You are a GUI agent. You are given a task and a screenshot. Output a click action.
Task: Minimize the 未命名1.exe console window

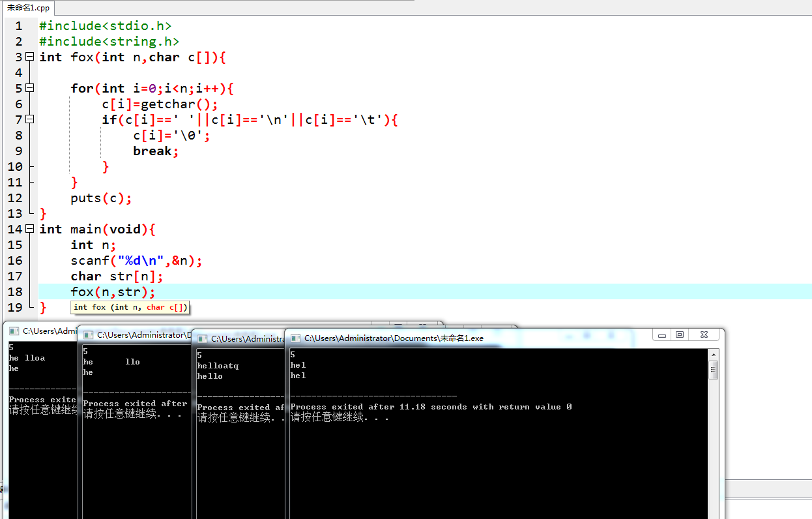pyautogui.click(x=663, y=335)
